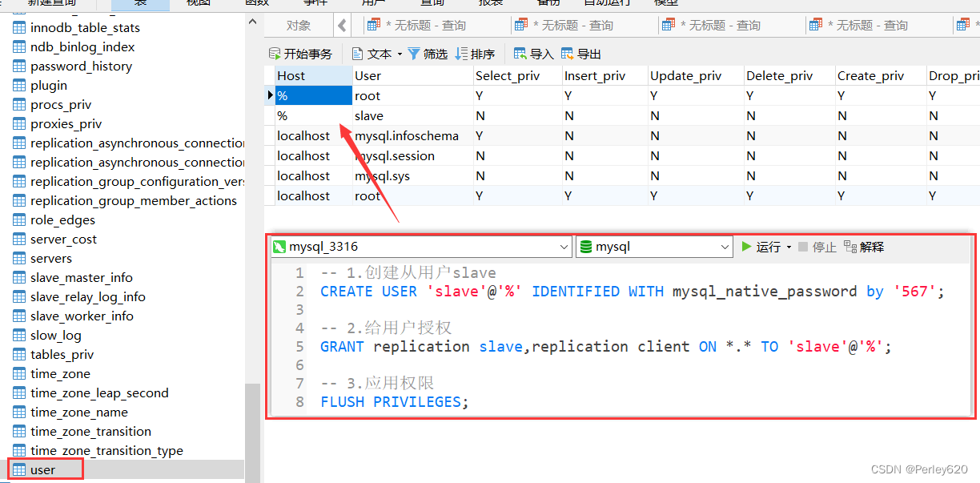Open the mysql_3316 connection dropdown

tap(421, 247)
